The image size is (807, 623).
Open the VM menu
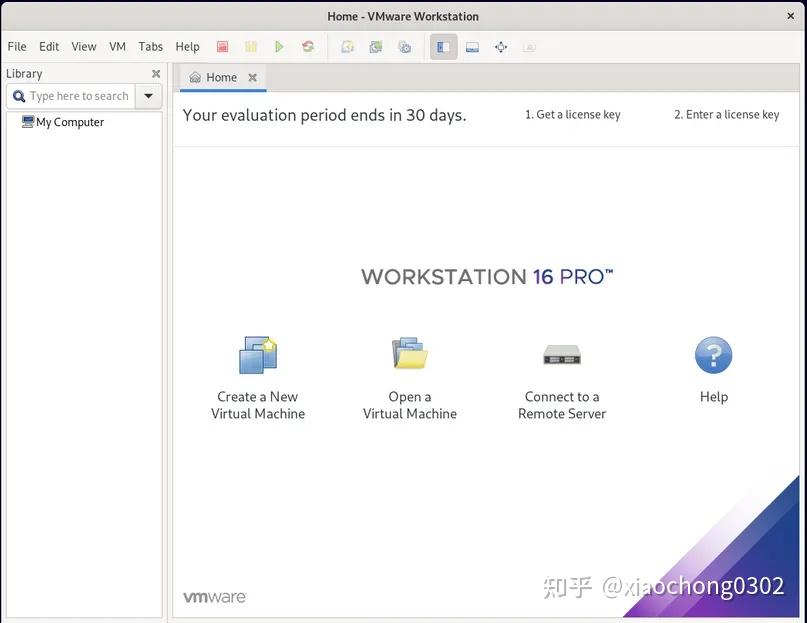click(x=117, y=46)
